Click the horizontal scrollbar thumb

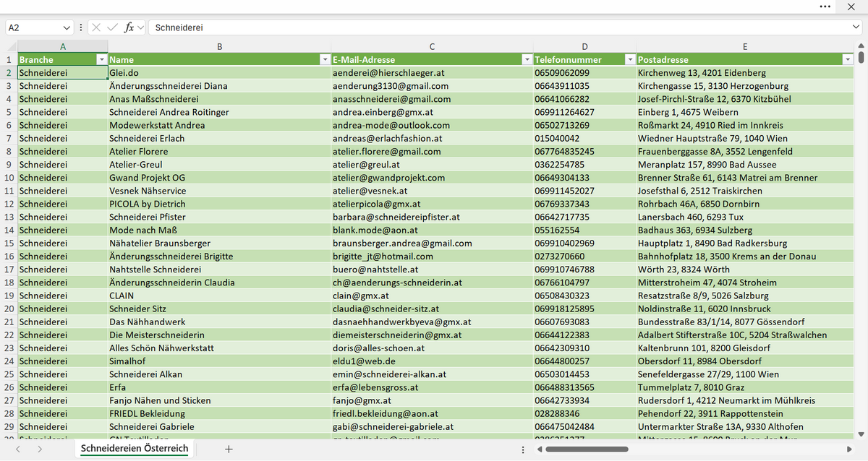tap(587, 449)
